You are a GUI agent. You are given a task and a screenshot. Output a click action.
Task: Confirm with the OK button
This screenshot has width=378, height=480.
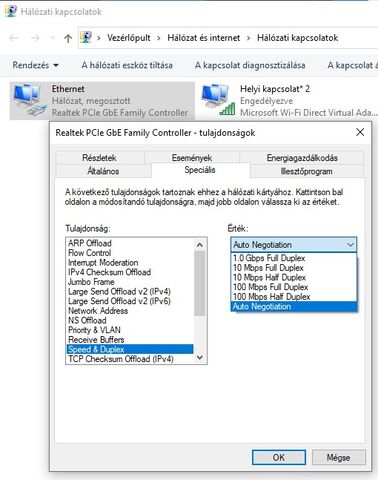[279, 457]
